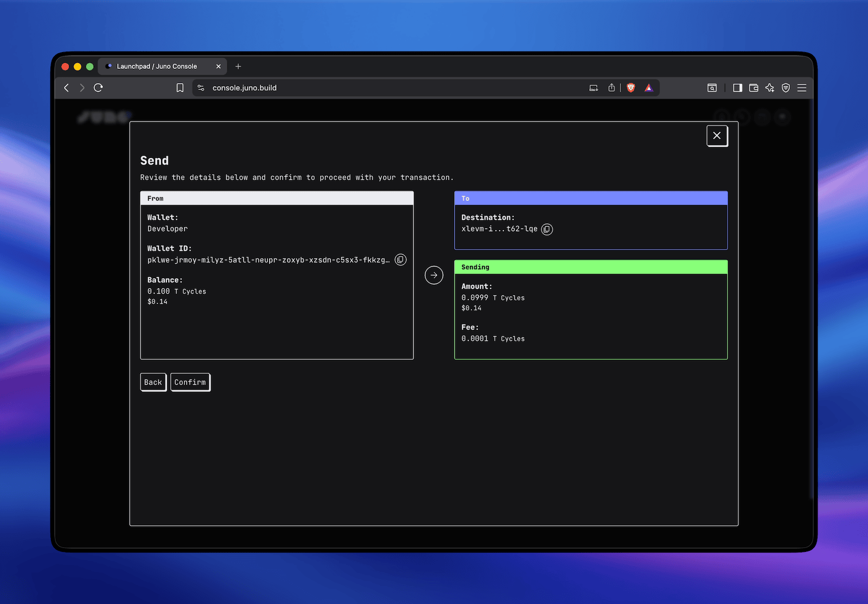The width and height of the screenshot is (868, 604).
Task: Copy the destination address xlevm-i...t62-lqe
Action: 547,229
